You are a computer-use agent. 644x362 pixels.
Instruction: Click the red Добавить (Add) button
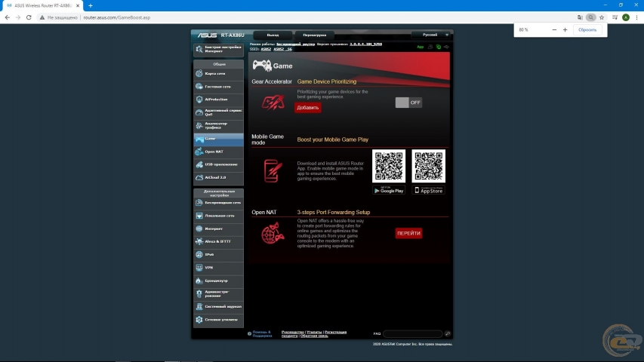tap(307, 108)
